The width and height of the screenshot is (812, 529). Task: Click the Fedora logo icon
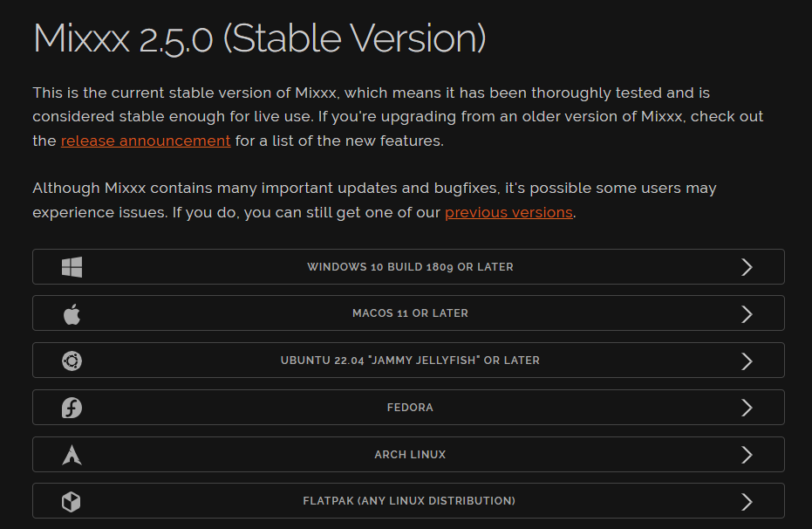(x=72, y=408)
